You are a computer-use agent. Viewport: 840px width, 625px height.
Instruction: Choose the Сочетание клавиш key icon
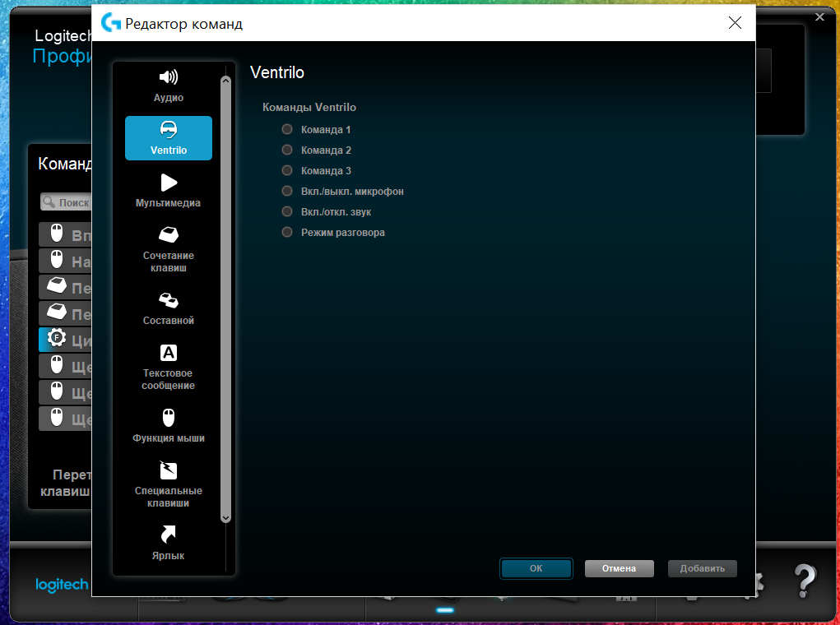click(x=168, y=234)
